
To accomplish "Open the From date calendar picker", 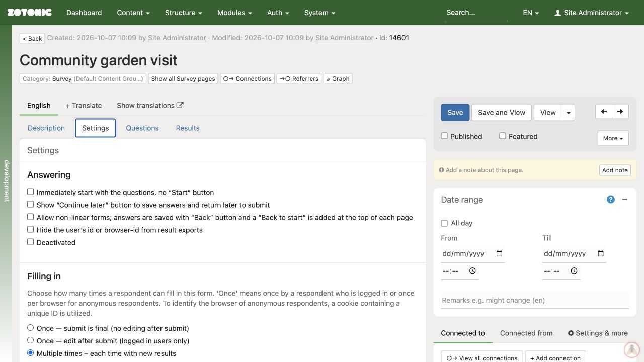I will [499, 254].
